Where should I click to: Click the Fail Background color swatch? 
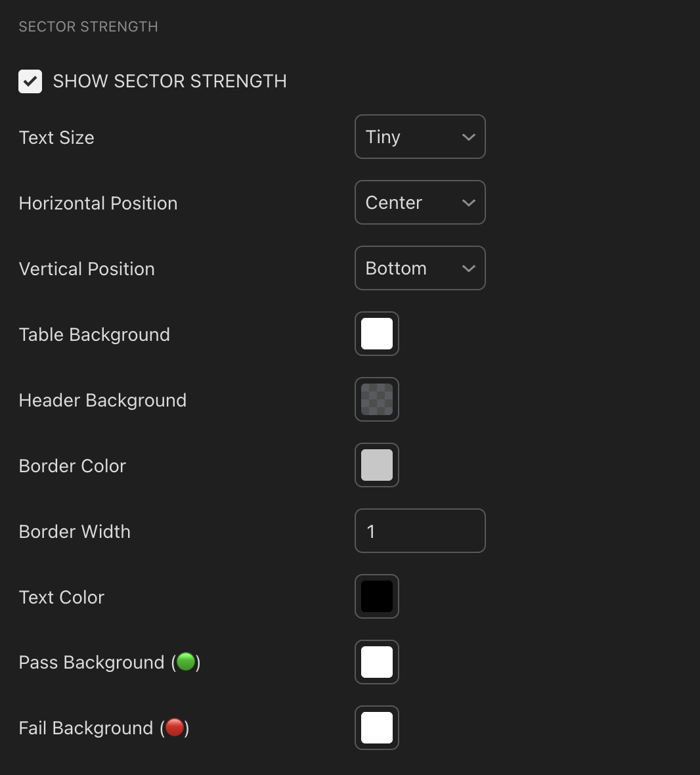click(377, 728)
